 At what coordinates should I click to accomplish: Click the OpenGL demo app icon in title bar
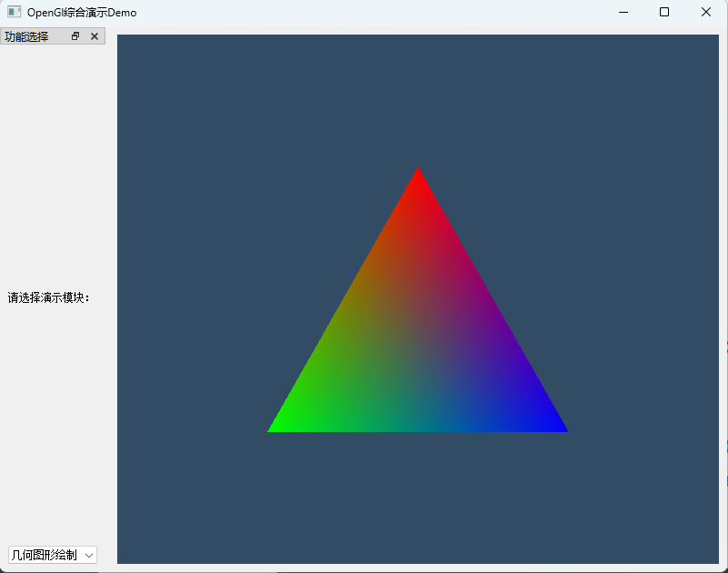pos(15,12)
